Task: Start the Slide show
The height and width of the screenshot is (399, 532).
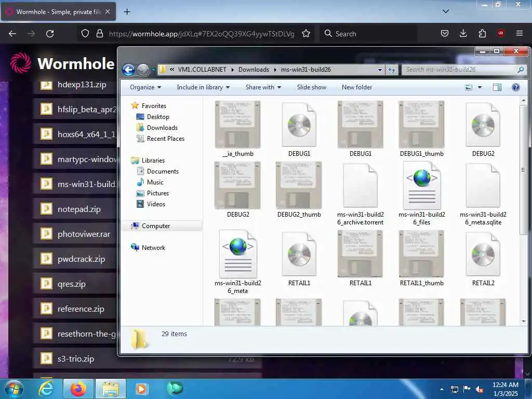Action: coord(312,87)
